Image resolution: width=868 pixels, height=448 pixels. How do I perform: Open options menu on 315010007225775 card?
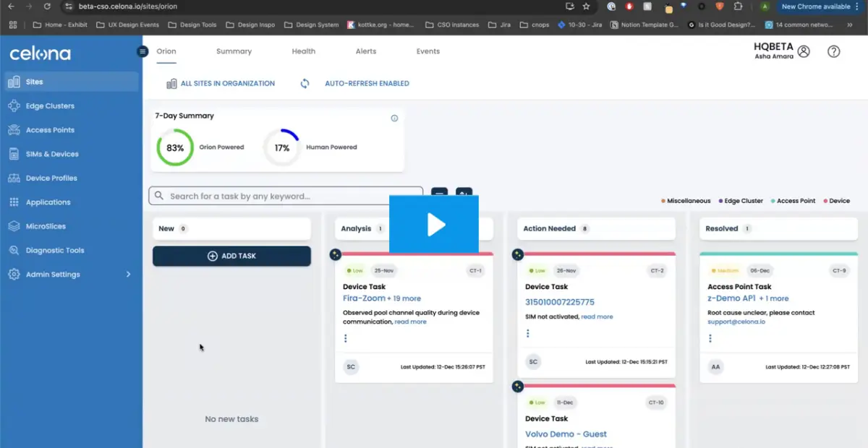528,333
